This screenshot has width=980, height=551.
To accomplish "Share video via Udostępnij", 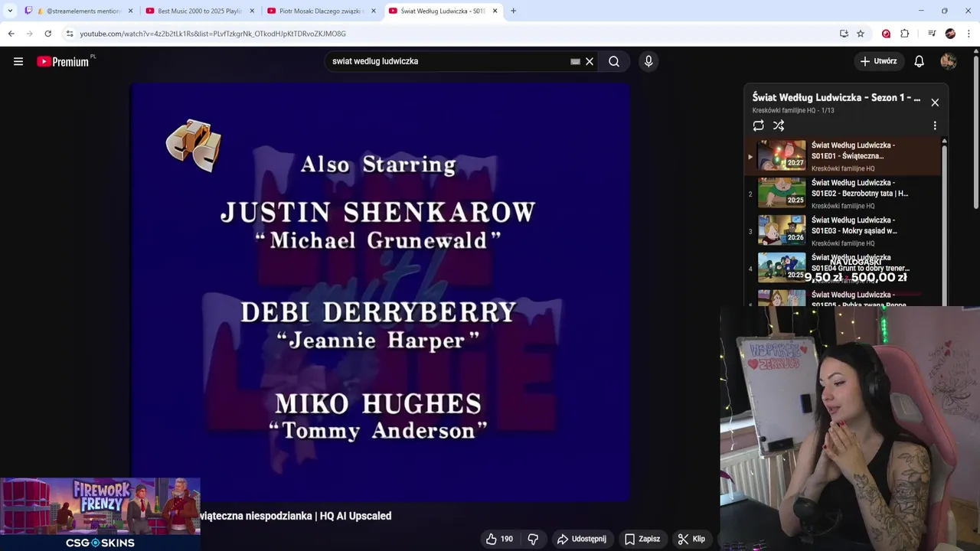I will [x=582, y=539].
